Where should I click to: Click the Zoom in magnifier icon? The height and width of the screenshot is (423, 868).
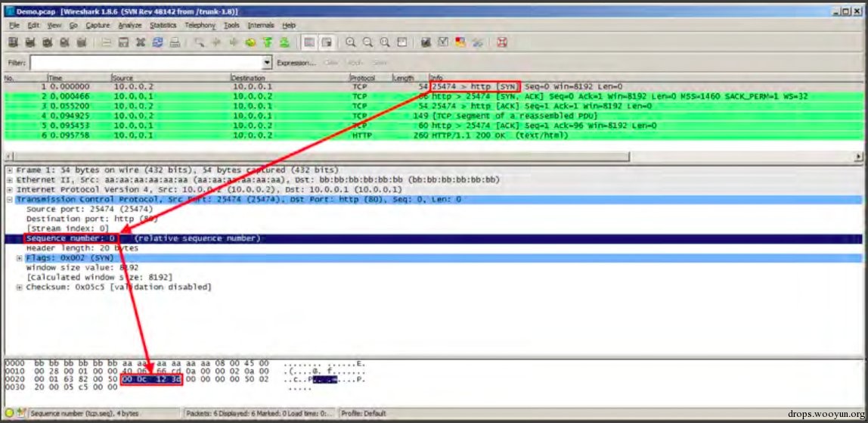(x=350, y=42)
